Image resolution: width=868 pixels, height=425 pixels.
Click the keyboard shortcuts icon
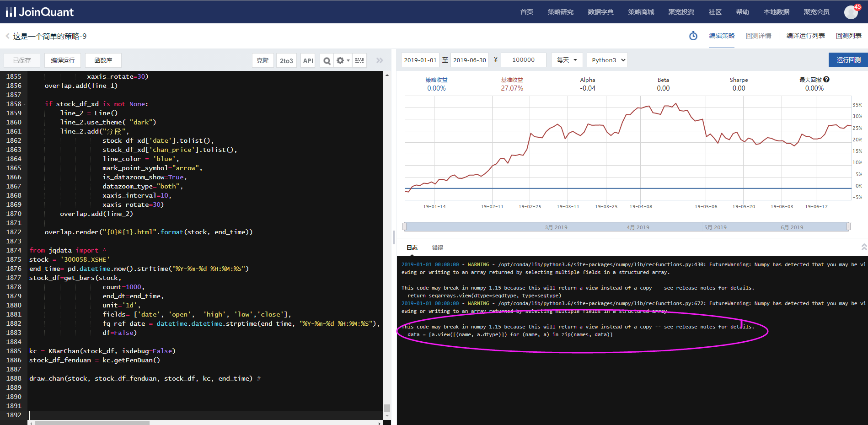359,60
